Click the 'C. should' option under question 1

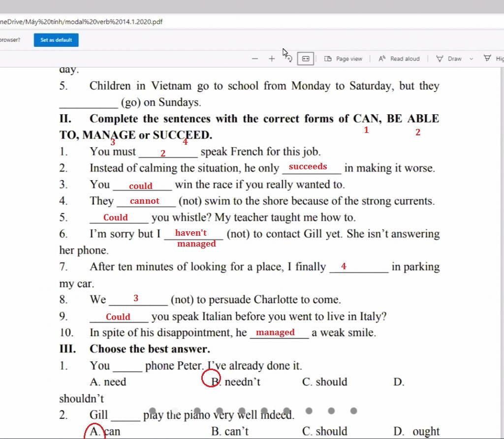click(x=325, y=382)
